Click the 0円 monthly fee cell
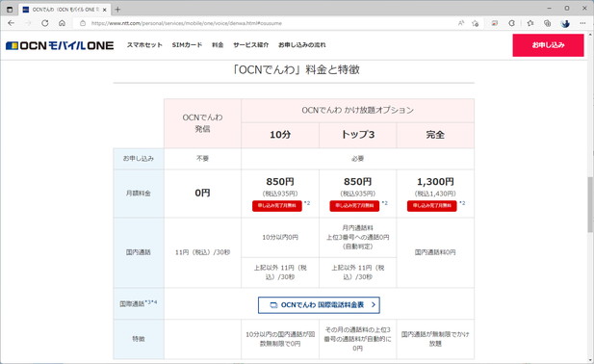 [x=202, y=194]
